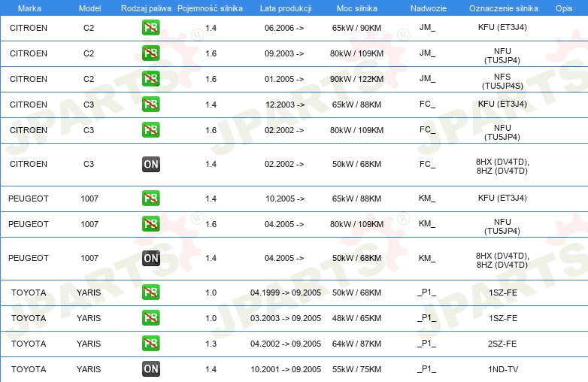The image size is (588, 382).
Task: Click KFU (ET3J4) cell in Citroen C2 row
Action: coord(502,27)
